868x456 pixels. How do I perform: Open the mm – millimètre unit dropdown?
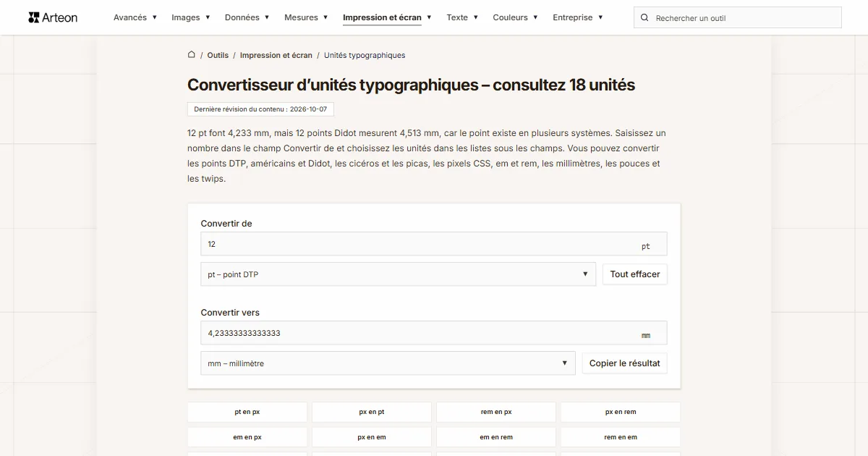tap(388, 363)
